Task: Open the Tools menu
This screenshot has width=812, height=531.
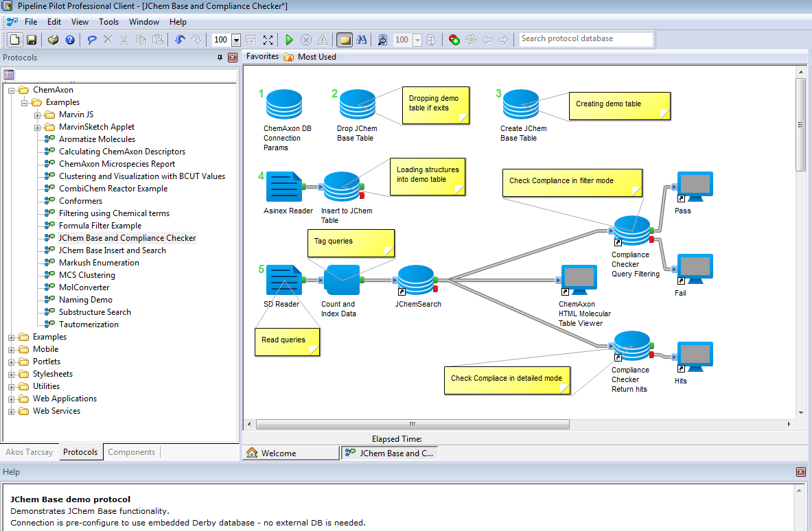Action: coord(108,22)
